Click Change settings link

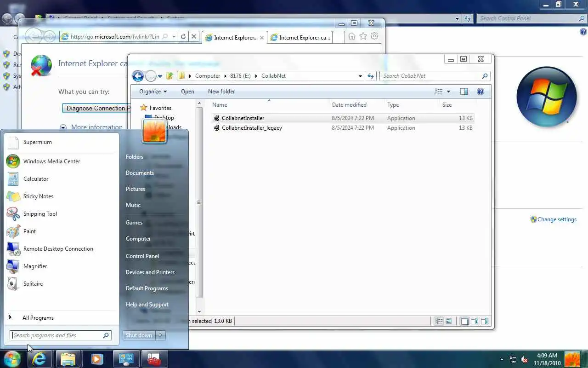pos(557,219)
